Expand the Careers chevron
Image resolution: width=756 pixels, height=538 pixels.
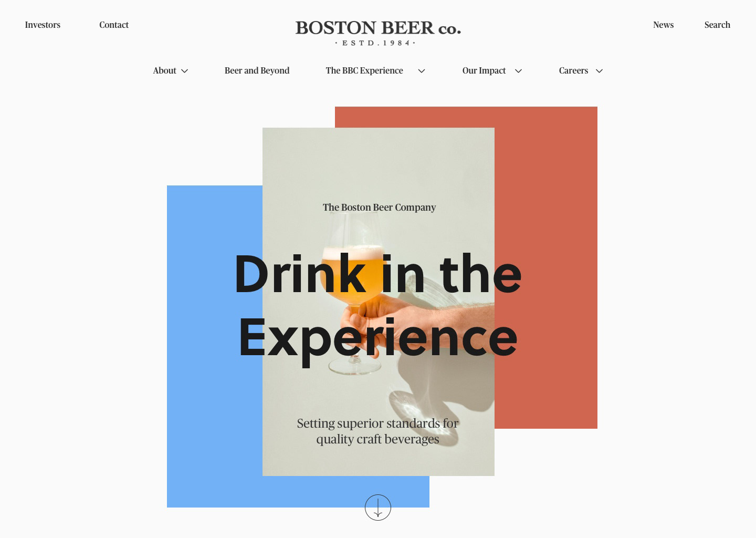(599, 71)
